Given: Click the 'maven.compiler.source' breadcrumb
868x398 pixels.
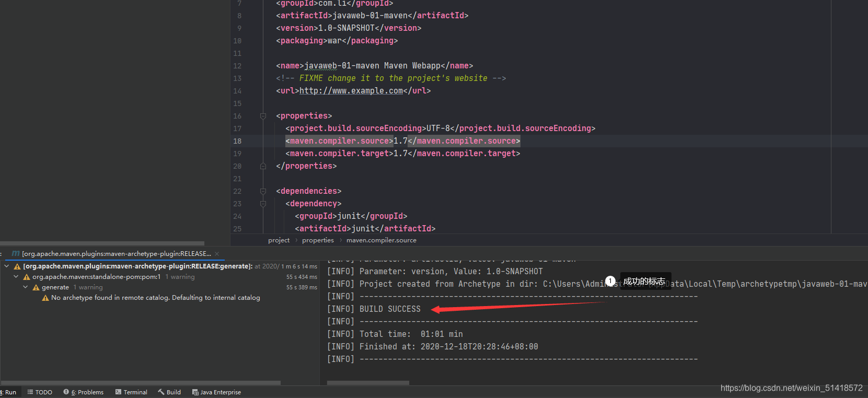Looking at the screenshot, I should (x=381, y=240).
